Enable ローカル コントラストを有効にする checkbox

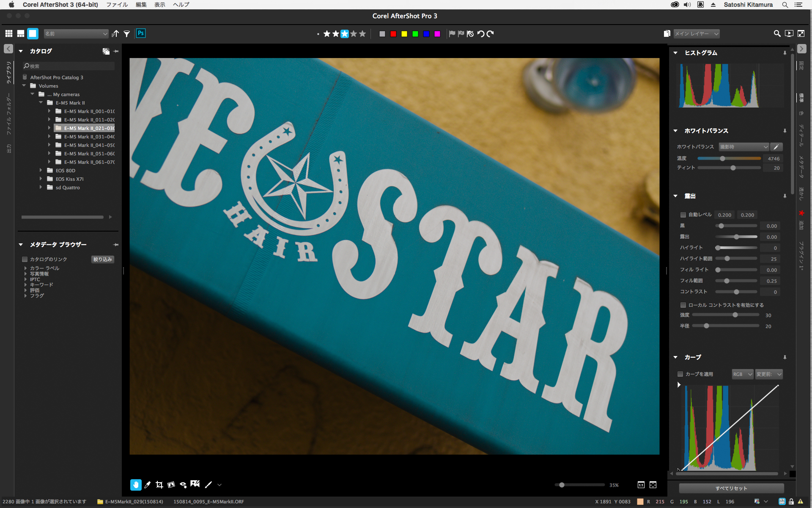pos(683,305)
